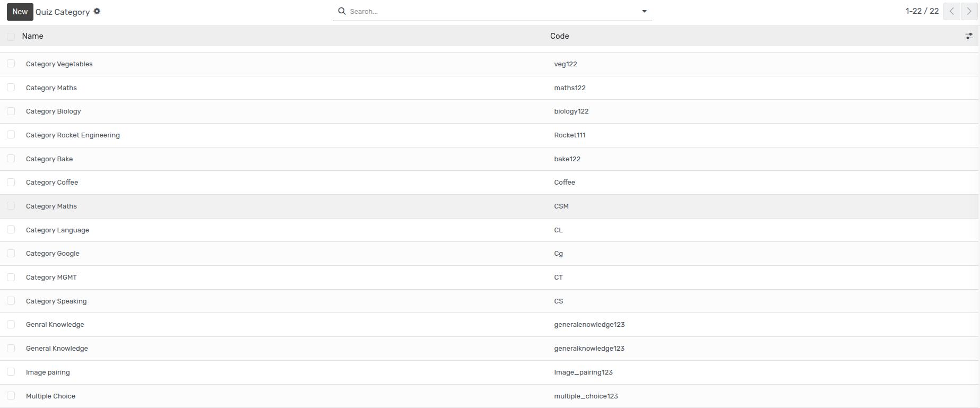This screenshot has height=408, width=980.
Task: Open the optional columns adjust icon
Action: coord(969,36)
